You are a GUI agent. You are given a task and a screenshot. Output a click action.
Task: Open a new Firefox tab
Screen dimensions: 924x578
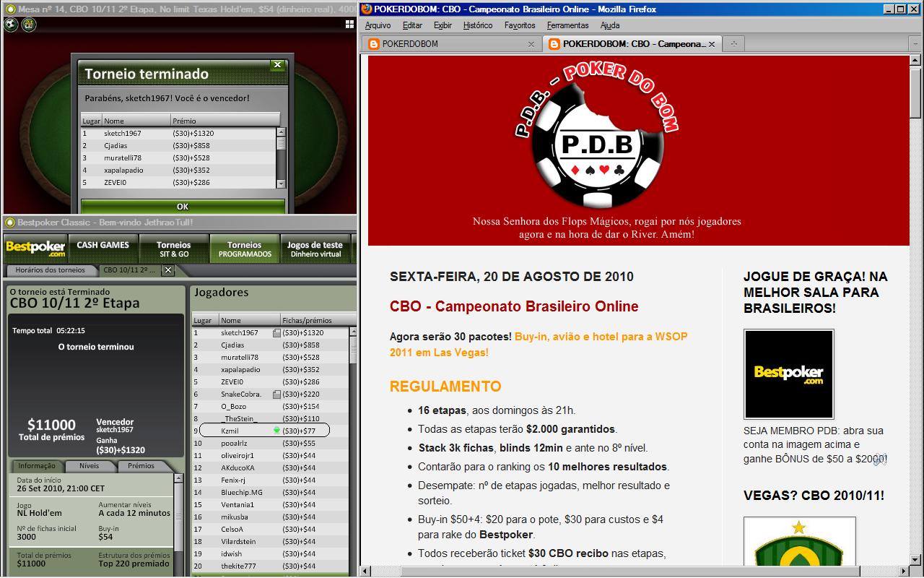click(x=733, y=44)
